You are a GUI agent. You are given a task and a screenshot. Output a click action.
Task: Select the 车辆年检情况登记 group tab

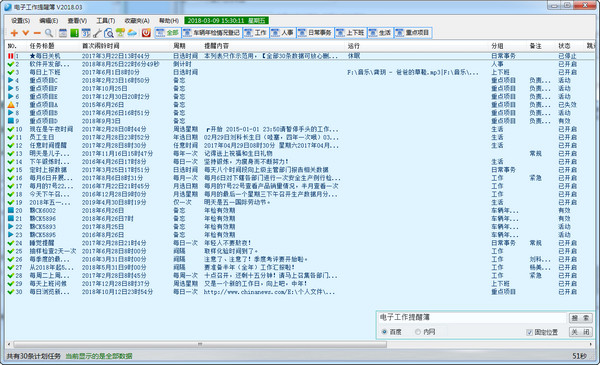coord(212,33)
